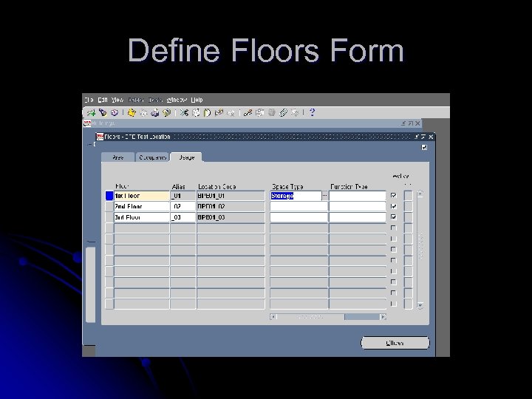The width and height of the screenshot is (532, 399).
Task: Open the Tools menu
Action: pos(155,100)
